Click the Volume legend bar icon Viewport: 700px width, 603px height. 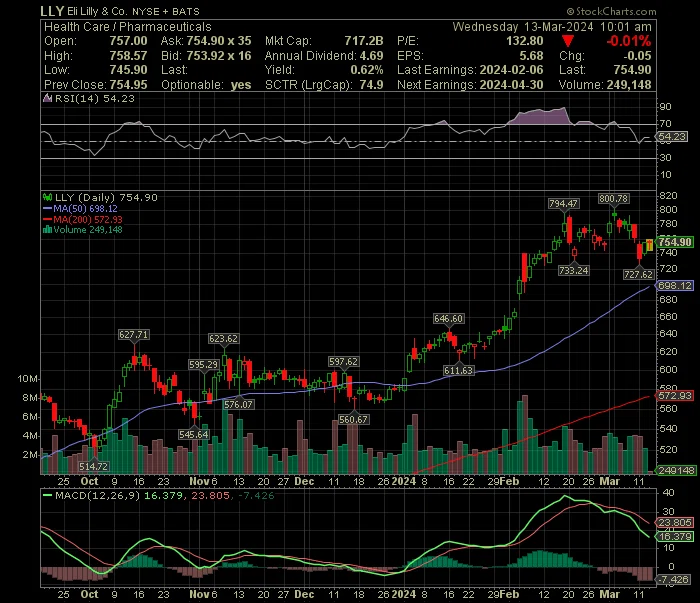pos(47,230)
